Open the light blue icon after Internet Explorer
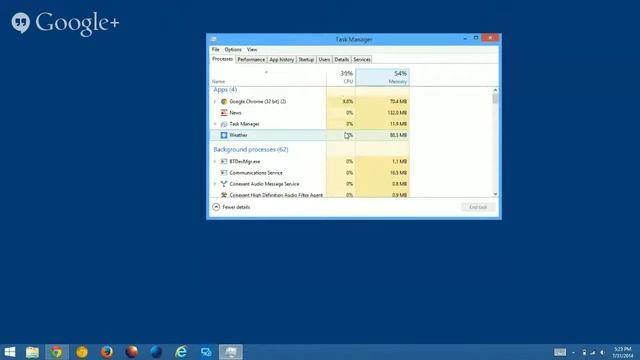 tap(206, 352)
